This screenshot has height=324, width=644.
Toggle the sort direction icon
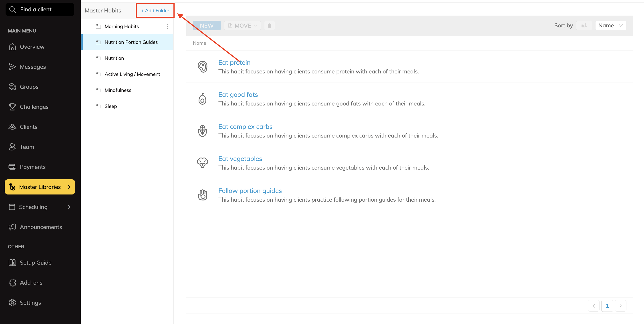pos(584,26)
